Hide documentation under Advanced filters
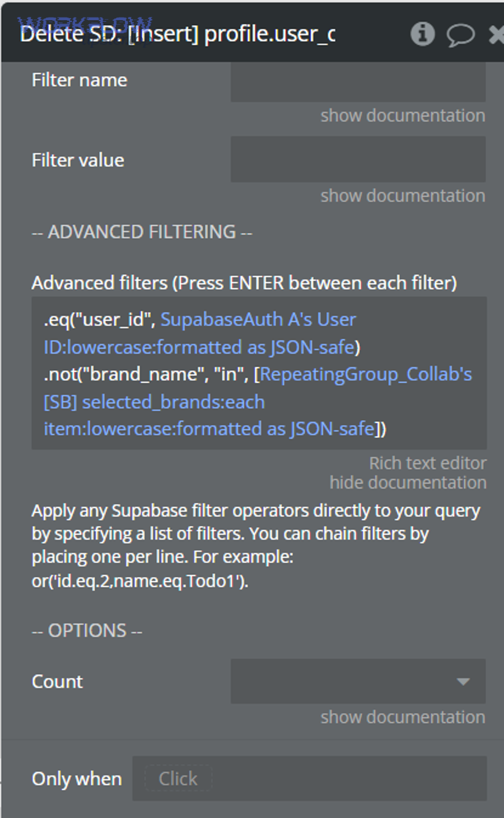This screenshot has height=818, width=504. 408,482
